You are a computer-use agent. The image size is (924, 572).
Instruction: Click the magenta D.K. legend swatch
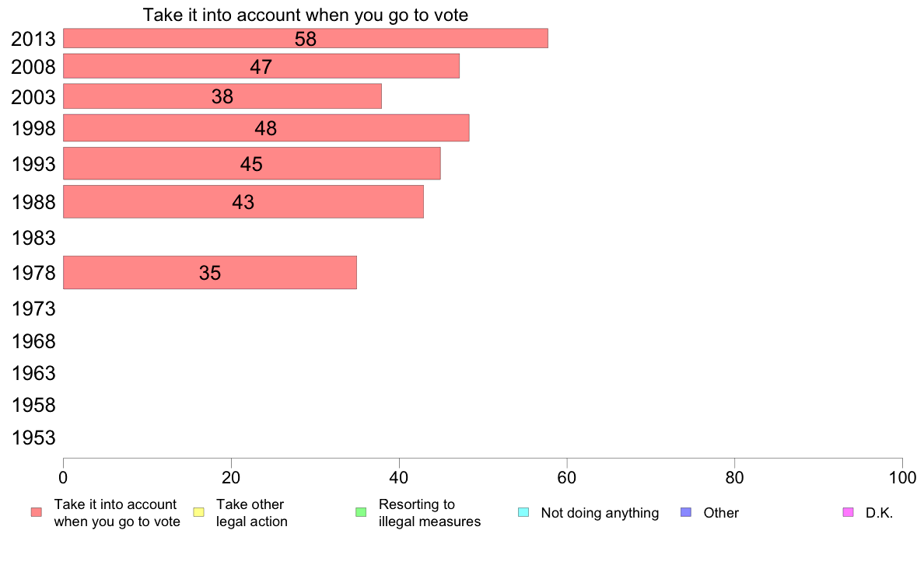[x=848, y=512]
